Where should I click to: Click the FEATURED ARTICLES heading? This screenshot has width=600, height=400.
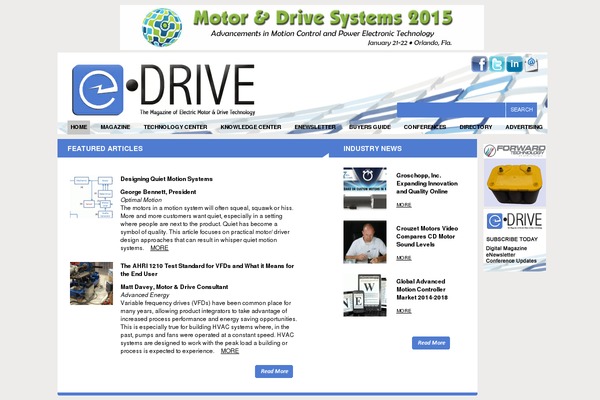pyautogui.click(x=105, y=149)
